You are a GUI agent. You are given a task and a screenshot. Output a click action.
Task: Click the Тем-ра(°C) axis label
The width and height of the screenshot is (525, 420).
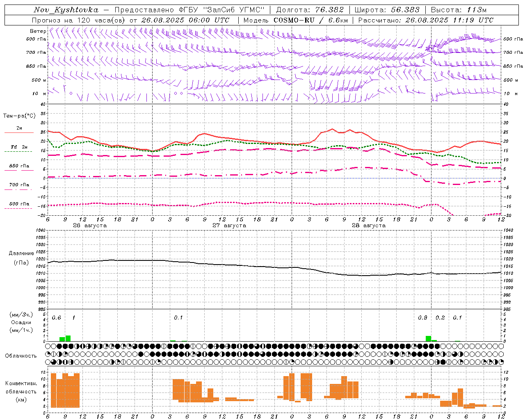tap(19, 116)
